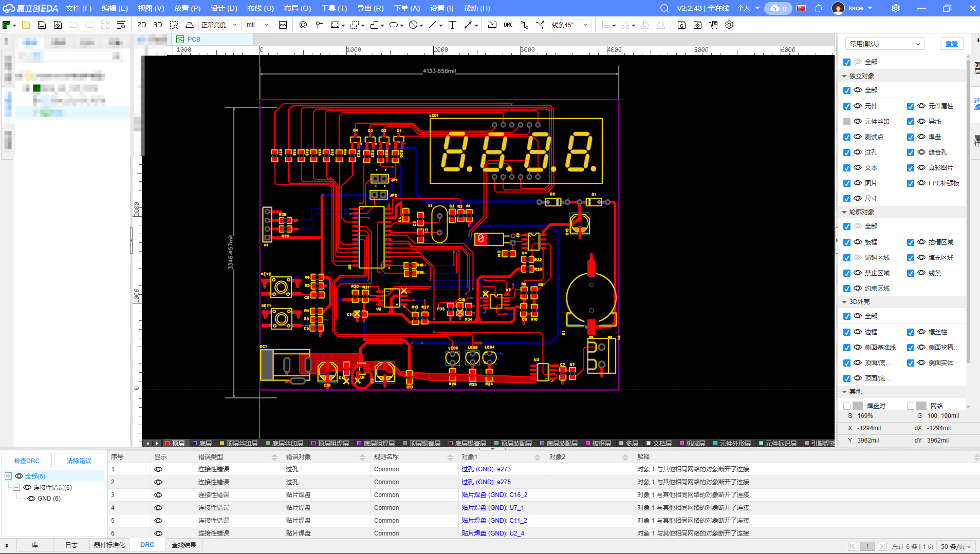Toggle the 铺铜区域 eye visibility icon
980x554 pixels.
pyautogui.click(x=858, y=258)
